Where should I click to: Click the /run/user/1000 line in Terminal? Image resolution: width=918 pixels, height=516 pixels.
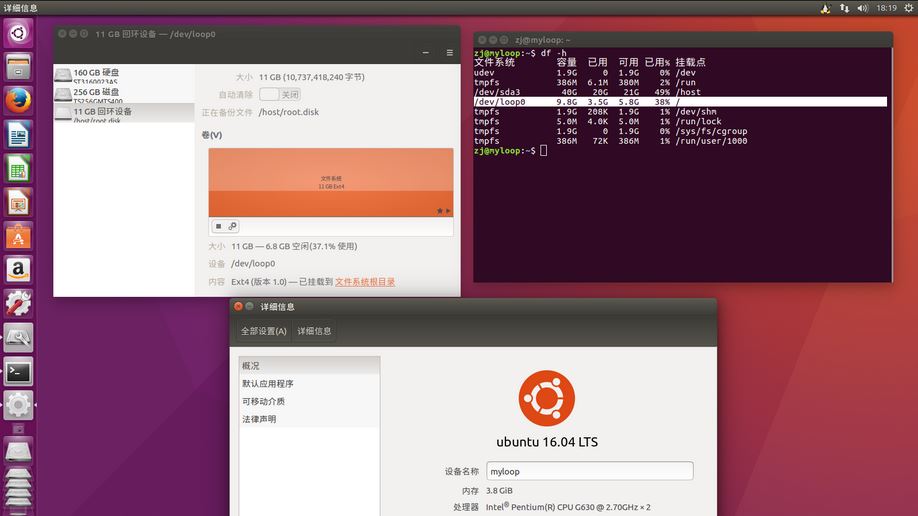click(611, 141)
